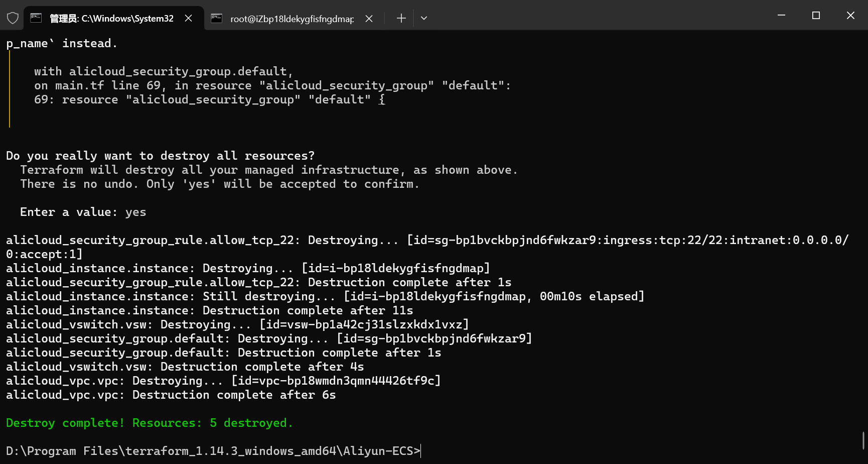The width and height of the screenshot is (868, 464).
Task: Click the terminal icon on the root@iZbp18 tab
Action: (217, 19)
